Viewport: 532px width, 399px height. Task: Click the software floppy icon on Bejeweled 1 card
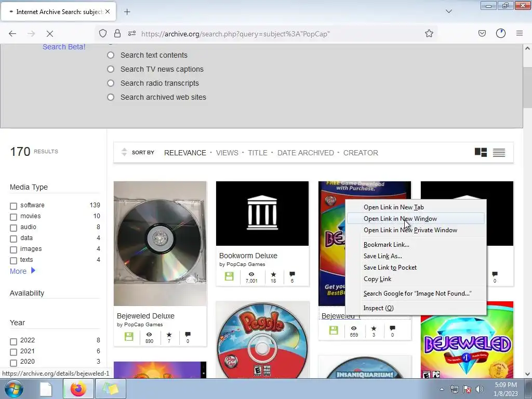(x=334, y=330)
